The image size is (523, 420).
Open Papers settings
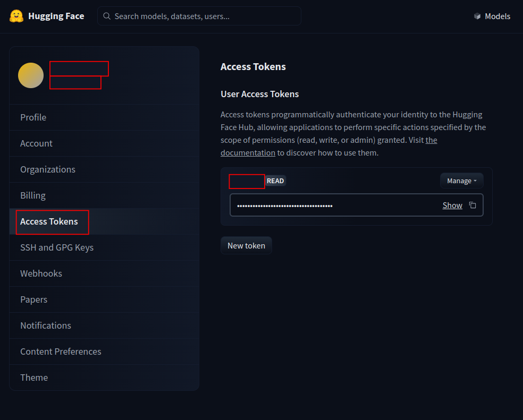click(33, 299)
